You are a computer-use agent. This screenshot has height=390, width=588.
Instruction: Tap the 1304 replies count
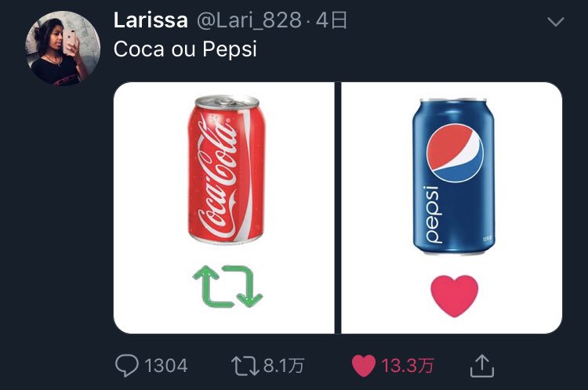[166, 365]
